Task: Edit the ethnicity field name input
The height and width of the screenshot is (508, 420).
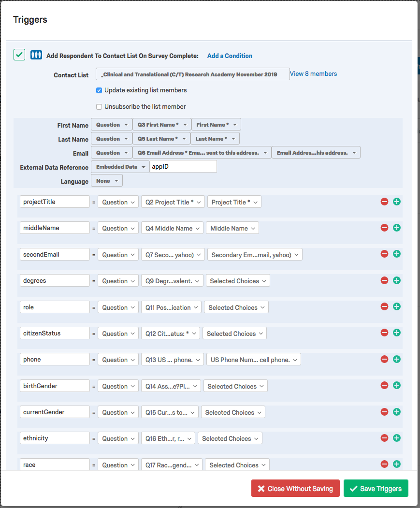Action: tap(55, 438)
